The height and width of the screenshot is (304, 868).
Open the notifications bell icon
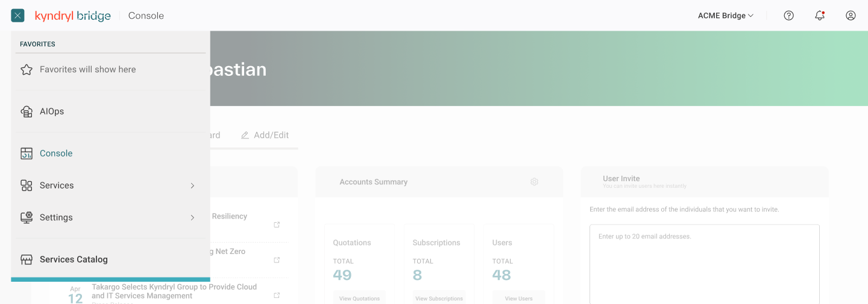pos(820,16)
